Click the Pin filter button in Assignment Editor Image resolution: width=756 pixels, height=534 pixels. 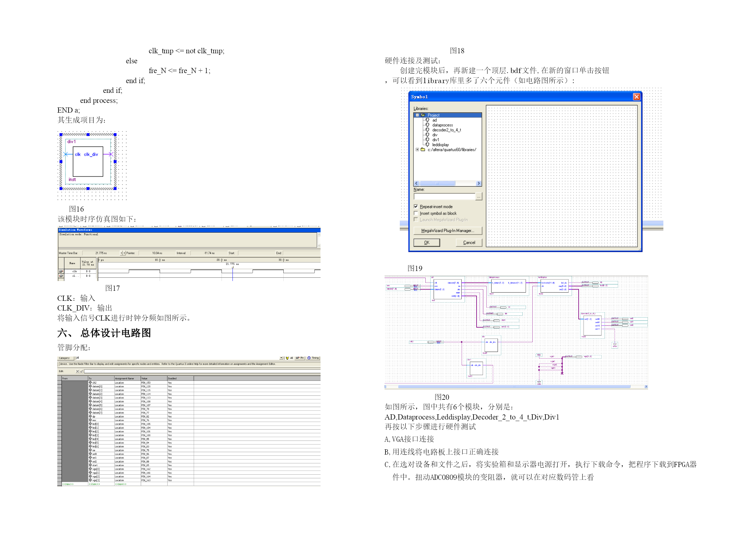[x=300, y=358]
